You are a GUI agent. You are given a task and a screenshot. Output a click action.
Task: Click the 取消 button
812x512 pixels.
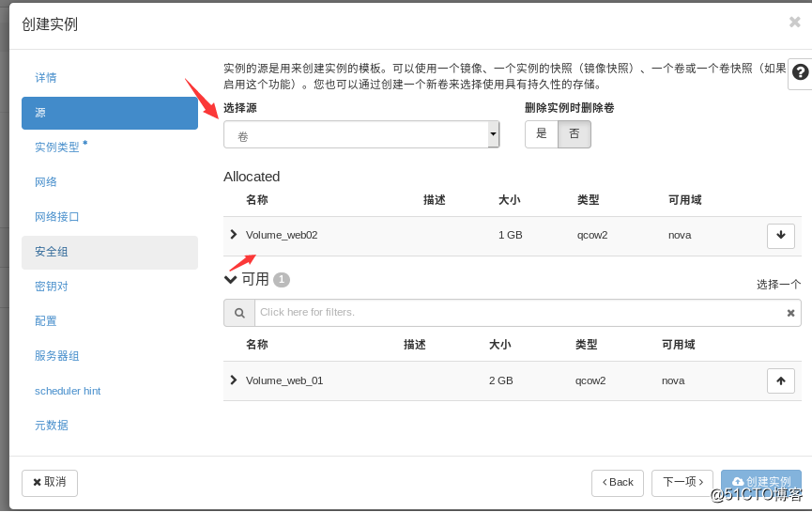point(50,483)
